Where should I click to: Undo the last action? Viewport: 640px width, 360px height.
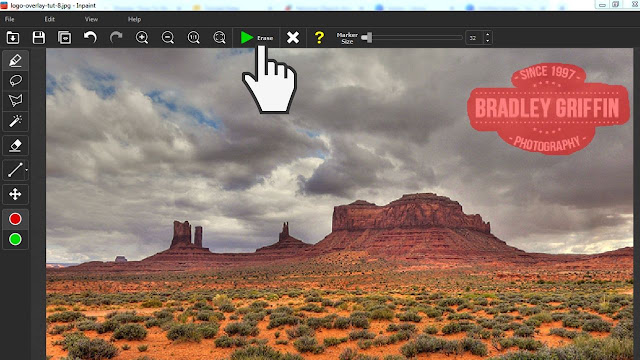(x=90, y=38)
